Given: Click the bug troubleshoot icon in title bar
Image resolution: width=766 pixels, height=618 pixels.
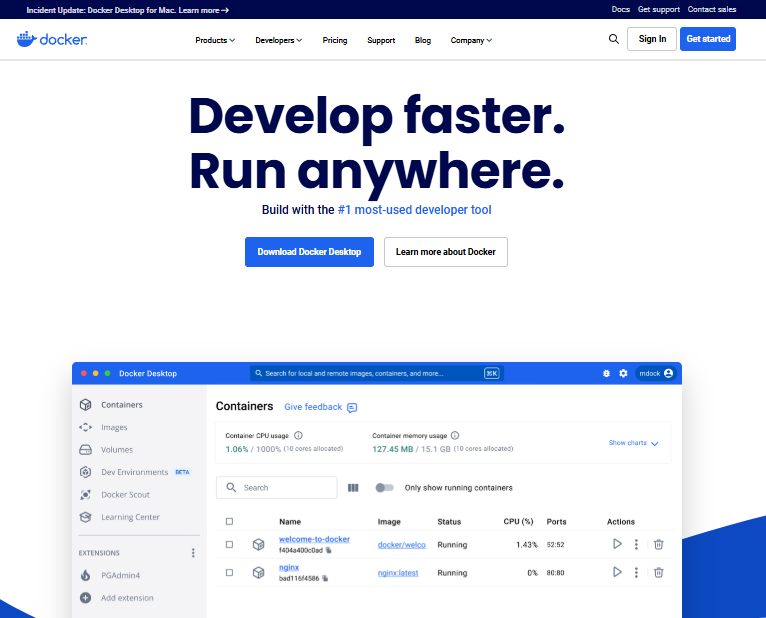Looking at the screenshot, I should 606,373.
